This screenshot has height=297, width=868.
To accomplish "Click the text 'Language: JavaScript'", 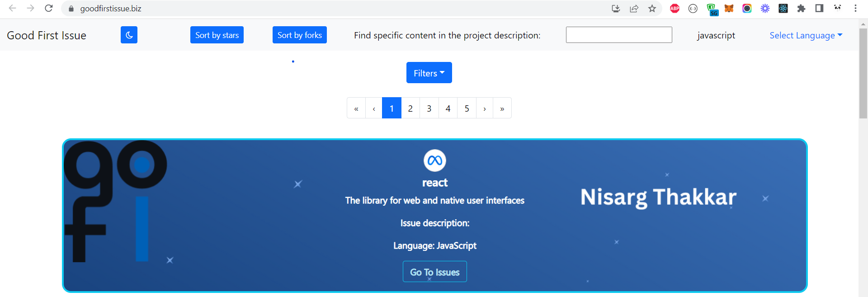I will point(435,245).
